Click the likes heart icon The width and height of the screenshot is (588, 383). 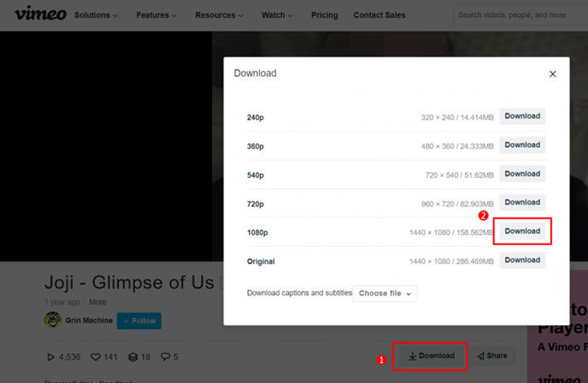point(95,357)
